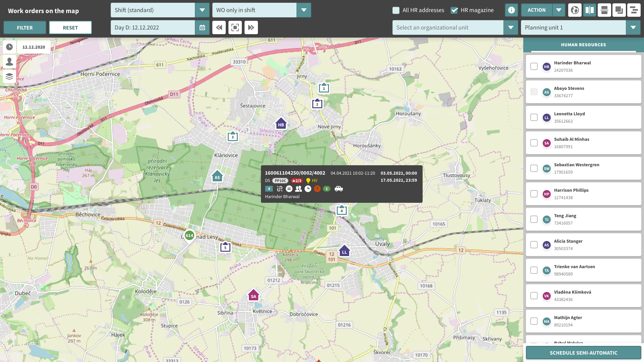Click the HB house marker on map

coord(281,124)
